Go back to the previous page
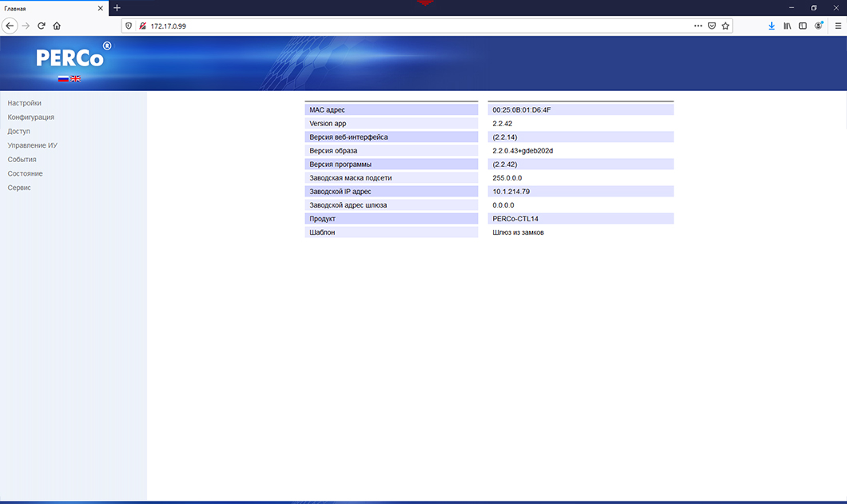The height and width of the screenshot is (504, 847). point(10,26)
